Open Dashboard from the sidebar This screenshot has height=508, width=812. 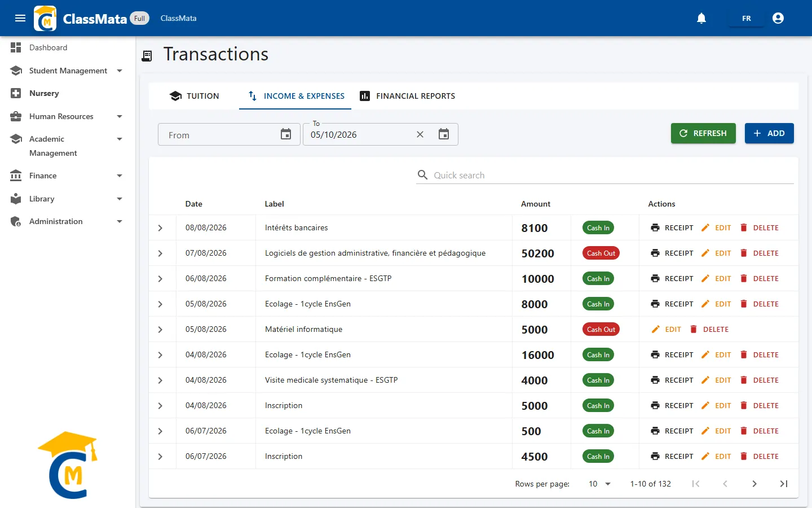pos(68,47)
